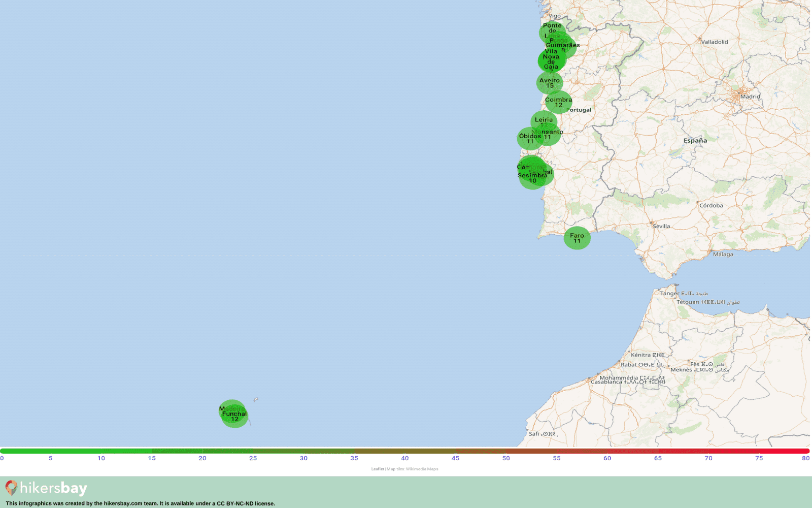
Task: Click the Faro air quality marker
Action: (577, 238)
